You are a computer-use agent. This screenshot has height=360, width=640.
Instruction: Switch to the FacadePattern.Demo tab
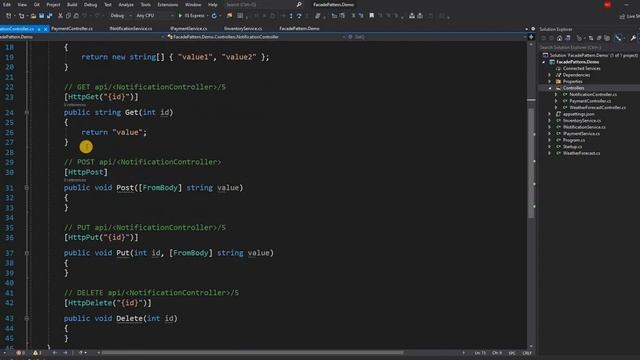click(x=300, y=29)
